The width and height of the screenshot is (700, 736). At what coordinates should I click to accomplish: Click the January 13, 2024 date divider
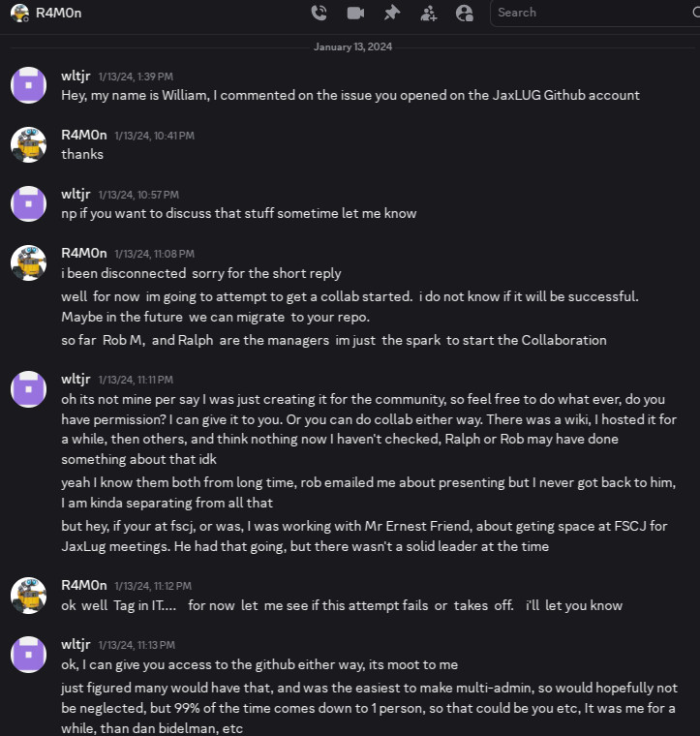[353, 46]
